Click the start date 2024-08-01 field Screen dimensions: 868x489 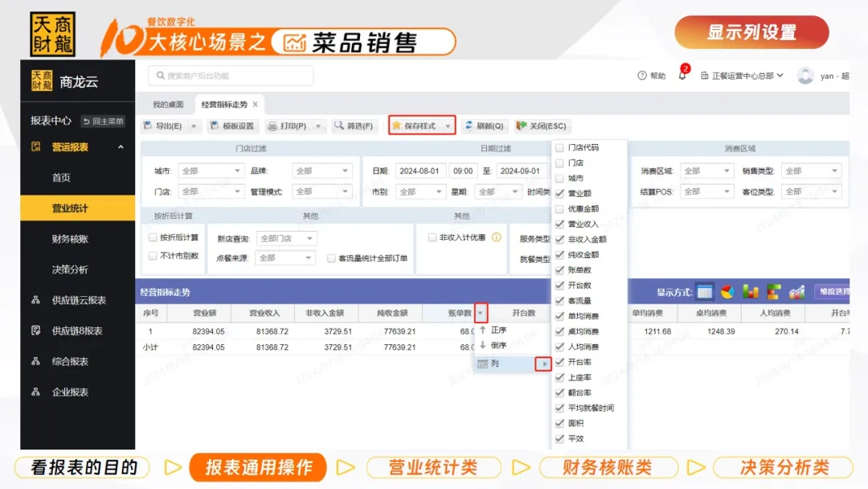coord(420,171)
